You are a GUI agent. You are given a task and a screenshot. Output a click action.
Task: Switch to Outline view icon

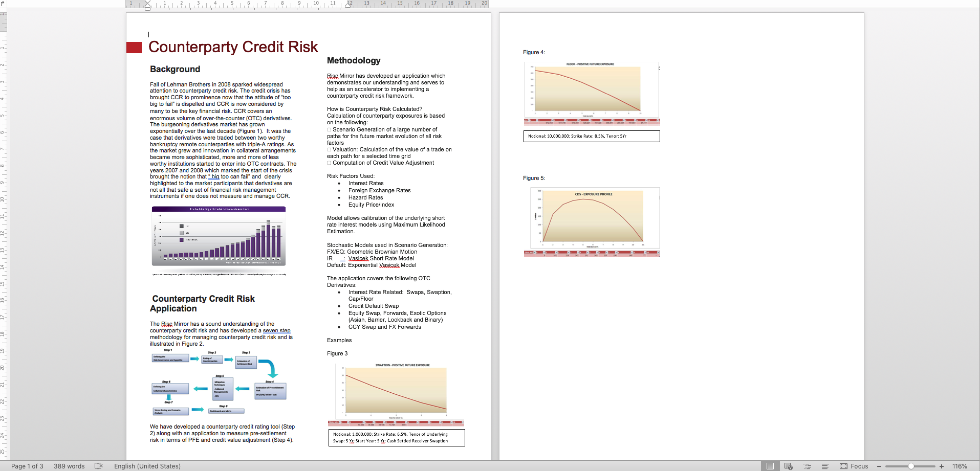807,466
